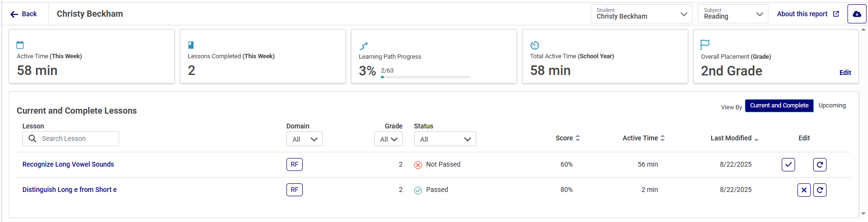868x222 pixels.
Task: Mark Distinguish Long e lesson as not passed
Action: [x=804, y=190]
